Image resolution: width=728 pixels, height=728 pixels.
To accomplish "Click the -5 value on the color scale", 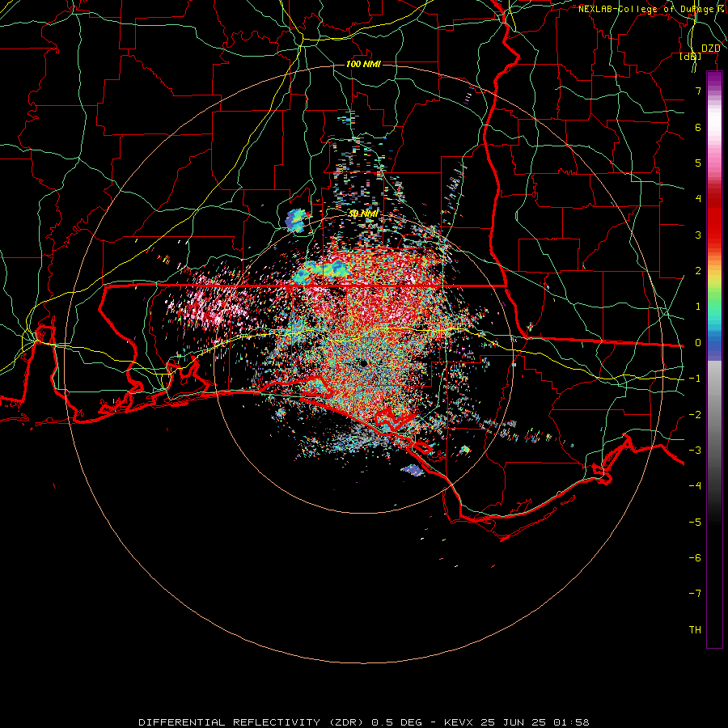I will point(695,523).
